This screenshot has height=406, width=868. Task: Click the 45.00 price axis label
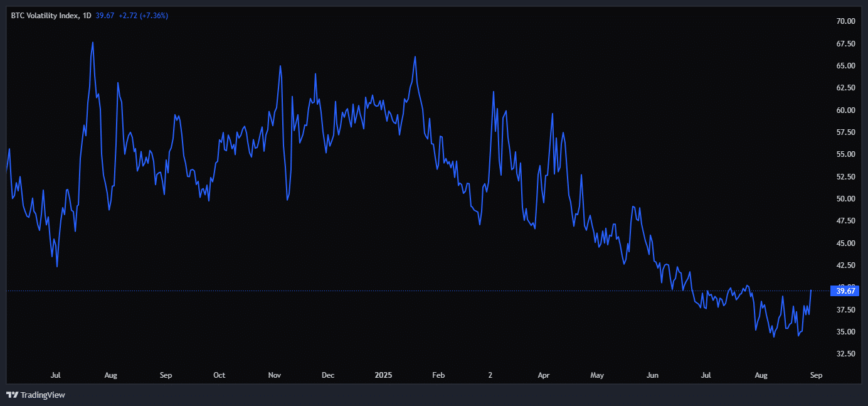(x=842, y=243)
